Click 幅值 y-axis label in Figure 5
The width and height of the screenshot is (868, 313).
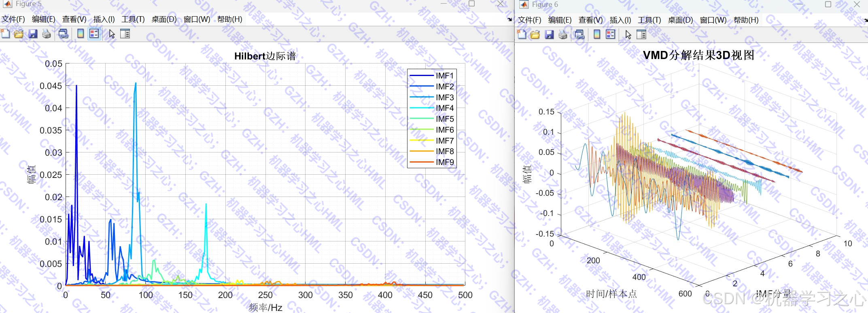point(31,174)
